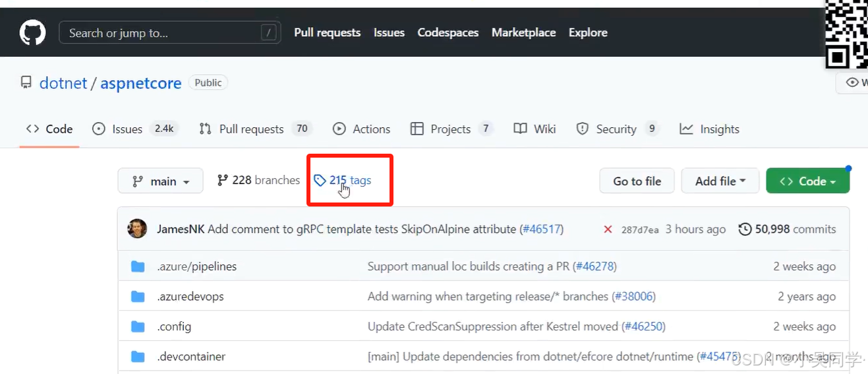View the 50,998 commits history
Image resolution: width=868 pixels, height=374 pixels.
[787, 229]
